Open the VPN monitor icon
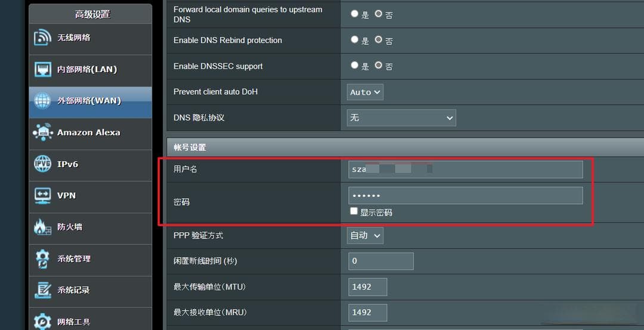This screenshot has height=330, width=644. pos(43,196)
